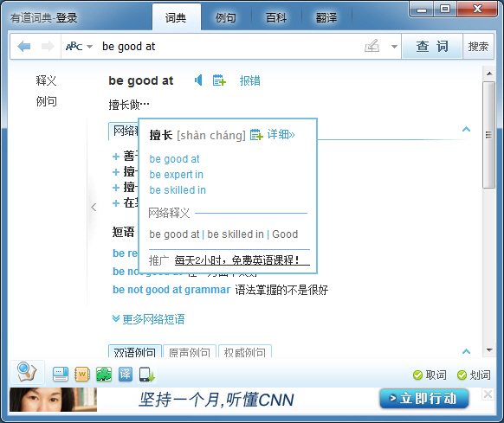
Task: Click the vertical scrollbar thumb
Action: coord(489,135)
